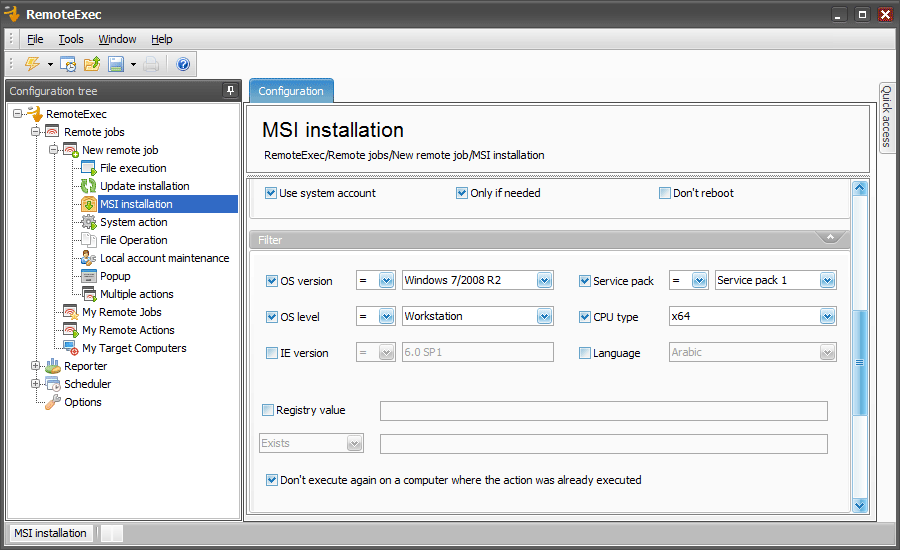Viewport: 900px width, 550px height.
Task: Click the Update installation green arrows icon
Action: [88, 185]
